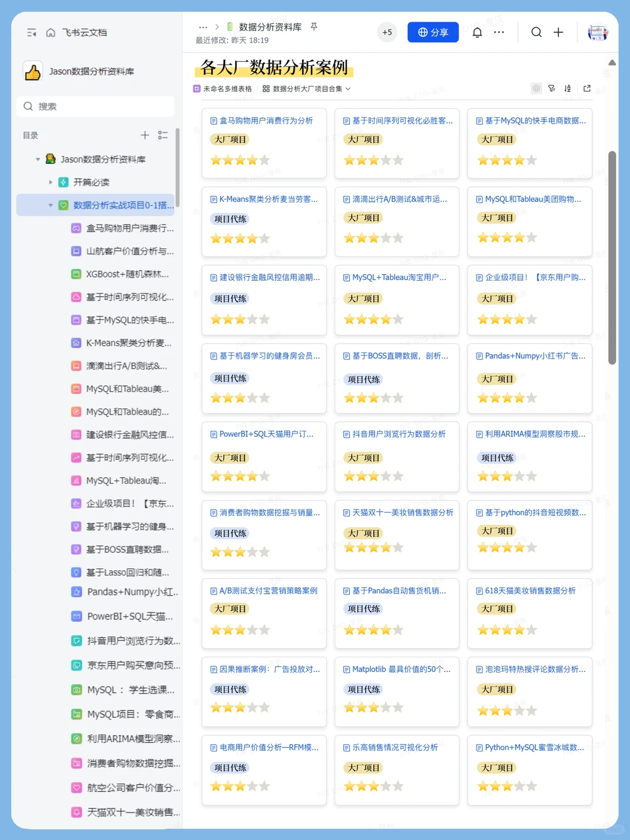Click the 大厂项目 tag on PowerBI+SQL天猫 card
Screen dimensions: 630x840
click(x=230, y=458)
